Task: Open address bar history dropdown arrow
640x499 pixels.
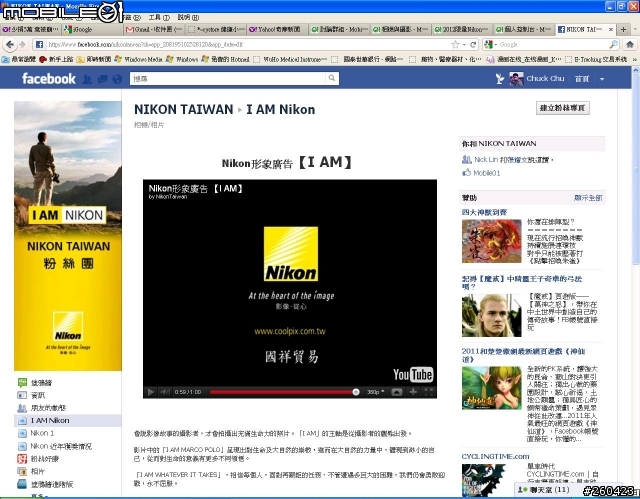Action: [x=464, y=44]
